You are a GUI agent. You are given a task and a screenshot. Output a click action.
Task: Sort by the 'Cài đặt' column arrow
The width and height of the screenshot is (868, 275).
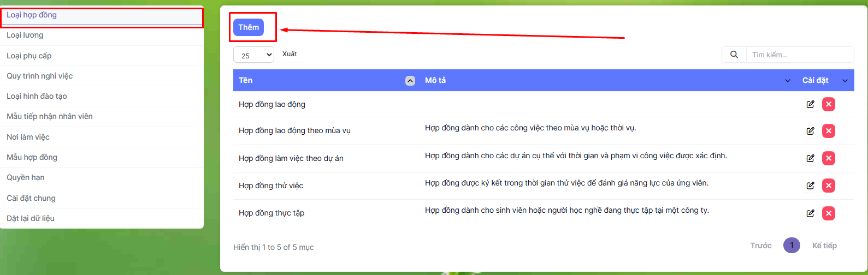(845, 81)
